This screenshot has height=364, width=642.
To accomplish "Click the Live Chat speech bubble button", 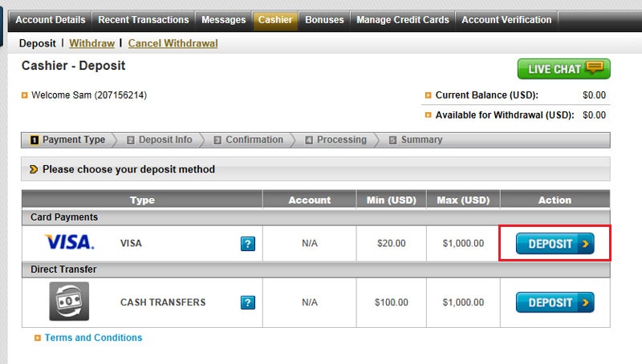I will click(x=563, y=69).
